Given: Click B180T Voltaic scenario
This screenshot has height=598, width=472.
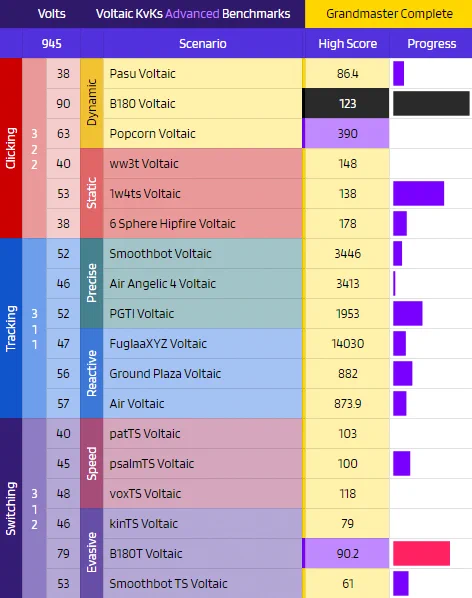Looking at the screenshot, I should 146,554.
